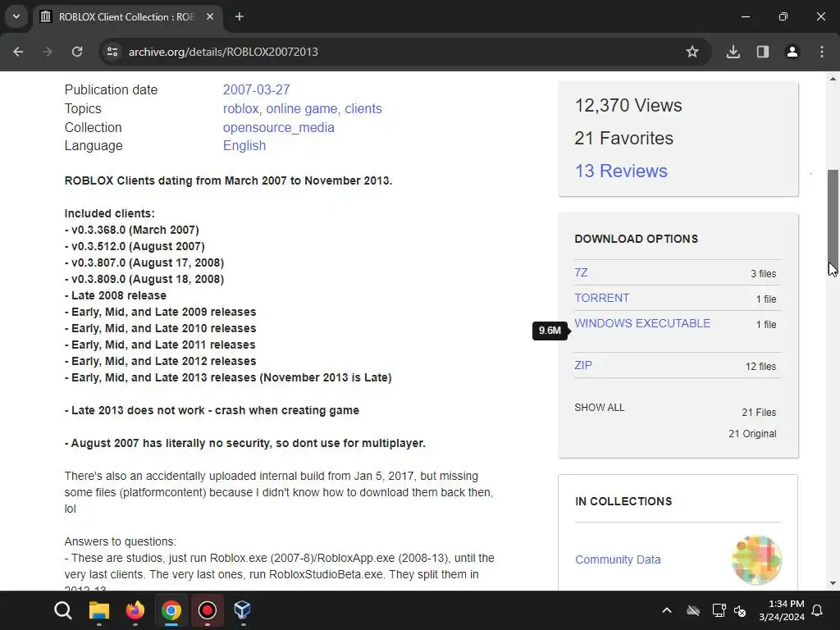Click scrollbar down arrow
Viewport: 840px width, 630px height.
click(x=833, y=583)
